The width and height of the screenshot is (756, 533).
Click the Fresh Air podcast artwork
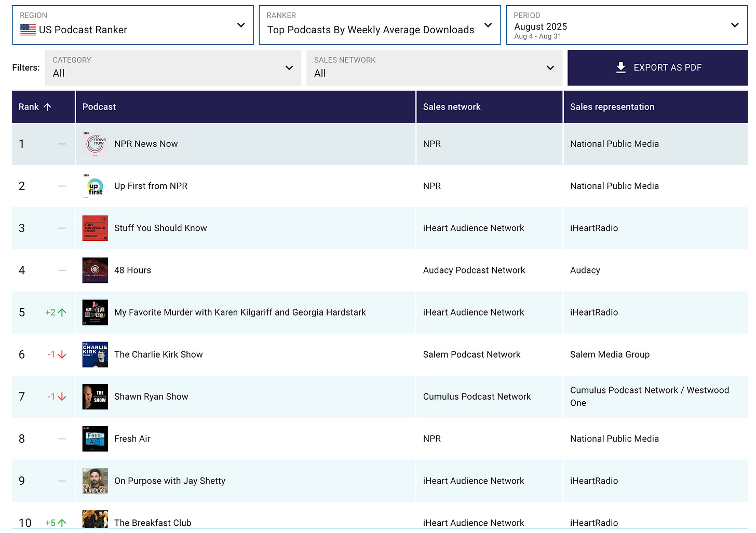pos(95,439)
